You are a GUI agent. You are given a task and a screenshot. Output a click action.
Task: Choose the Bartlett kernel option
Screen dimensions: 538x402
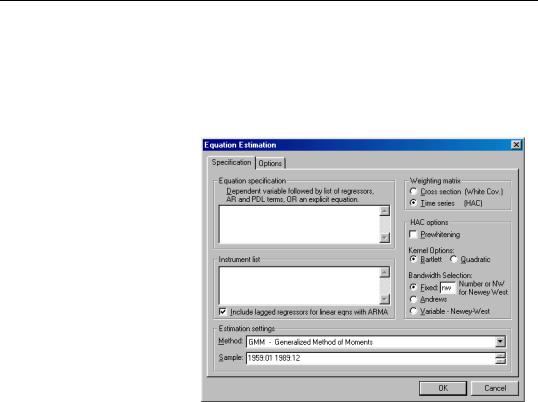(413, 259)
